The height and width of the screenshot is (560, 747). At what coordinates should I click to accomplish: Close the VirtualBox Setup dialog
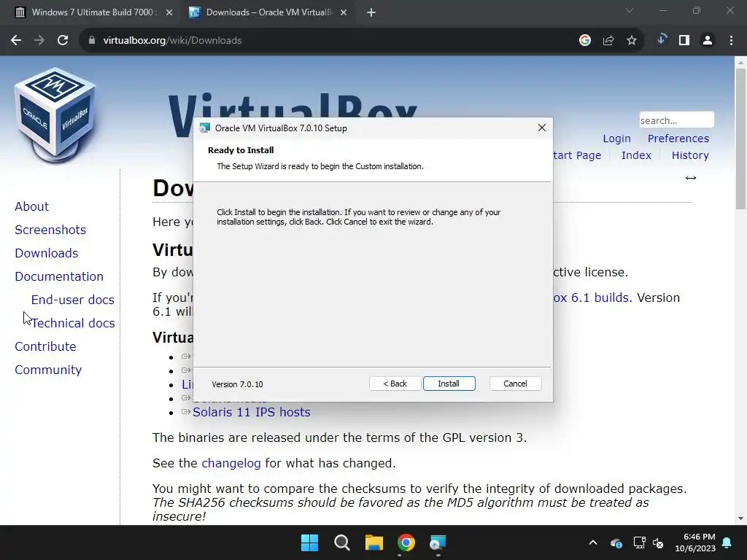click(542, 128)
